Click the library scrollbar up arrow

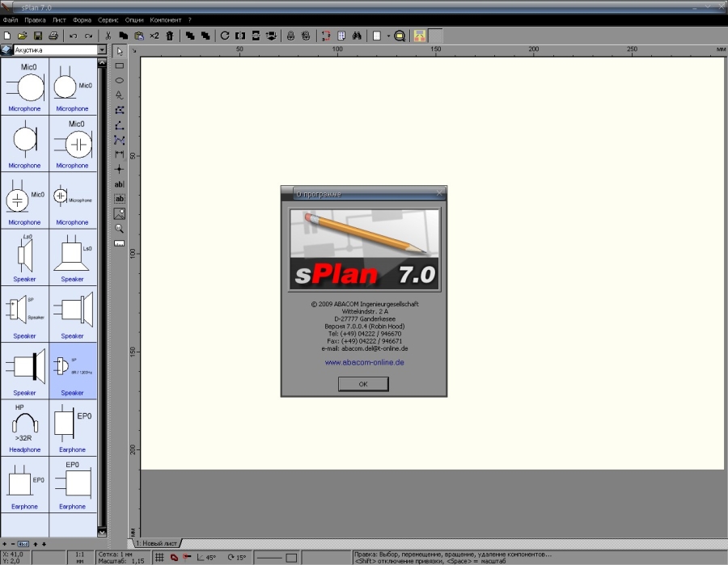102,62
